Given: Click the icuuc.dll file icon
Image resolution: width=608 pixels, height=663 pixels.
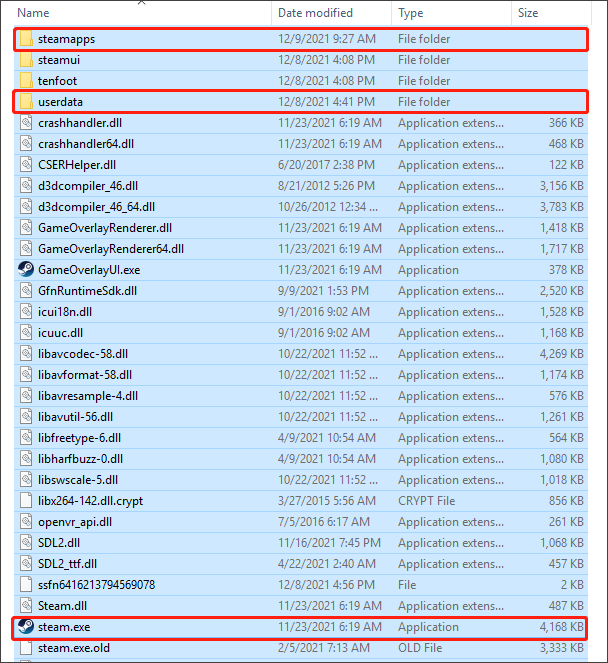Looking at the screenshot, I should point(26,332).
